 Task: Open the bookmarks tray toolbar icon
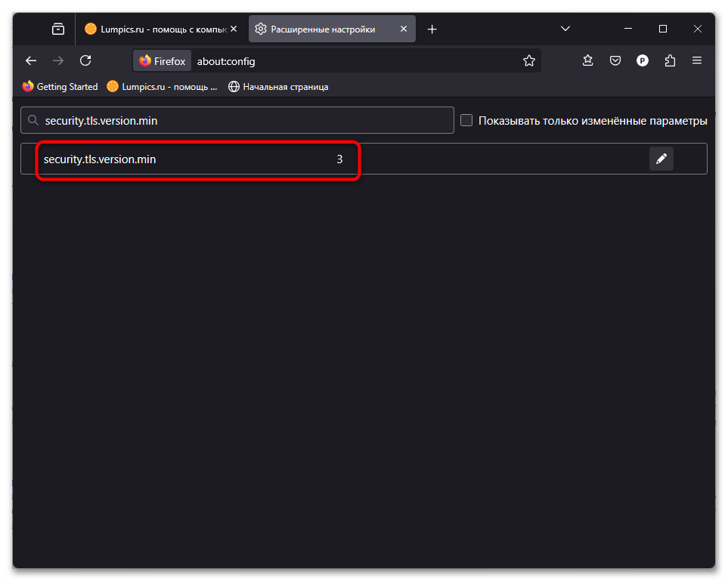tap(588, 60)
